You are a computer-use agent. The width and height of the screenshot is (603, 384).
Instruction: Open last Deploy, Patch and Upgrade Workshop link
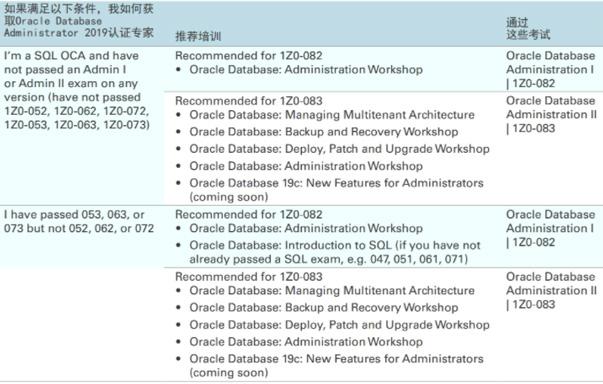point(339,325)
